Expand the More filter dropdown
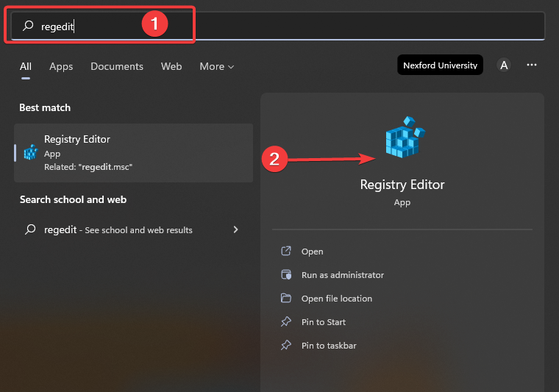Viewport: 559px width, 392px height. tap(216, 66)
